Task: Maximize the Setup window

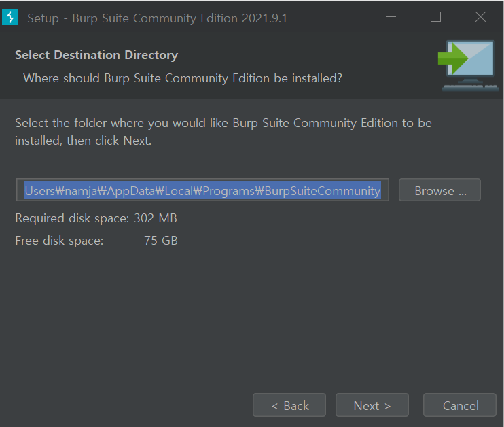Action: (x=435, y=17)
